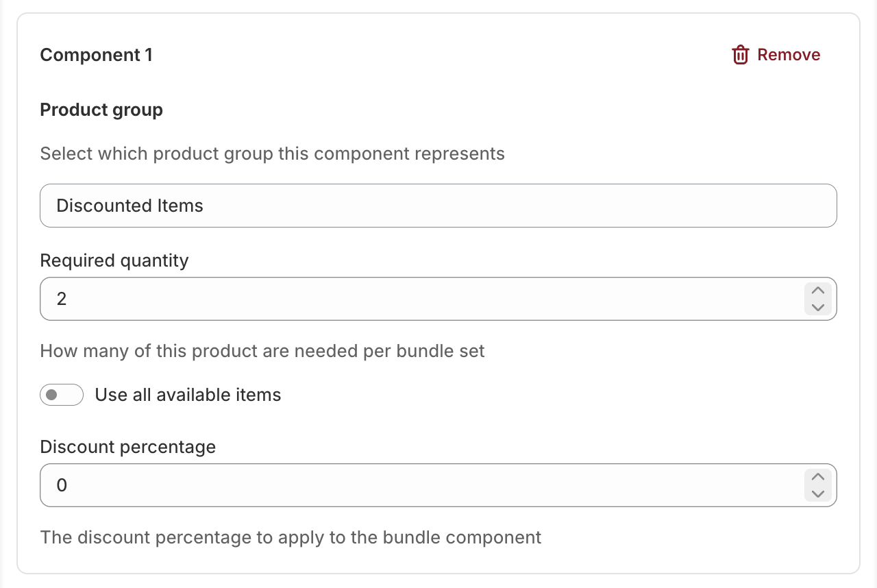
Task: Open the Discounted Items product group selector
Action: click(438, 206)
